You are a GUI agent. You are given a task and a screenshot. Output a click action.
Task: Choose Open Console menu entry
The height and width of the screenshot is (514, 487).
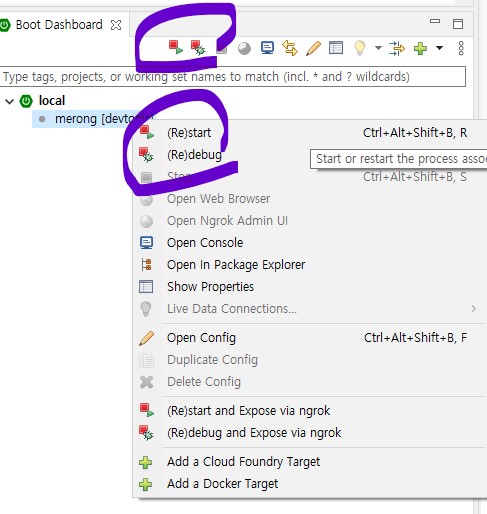coord(310,243)
